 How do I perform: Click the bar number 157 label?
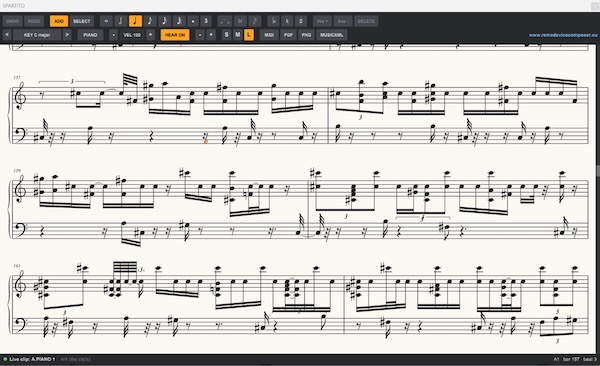tap(17, 77)
